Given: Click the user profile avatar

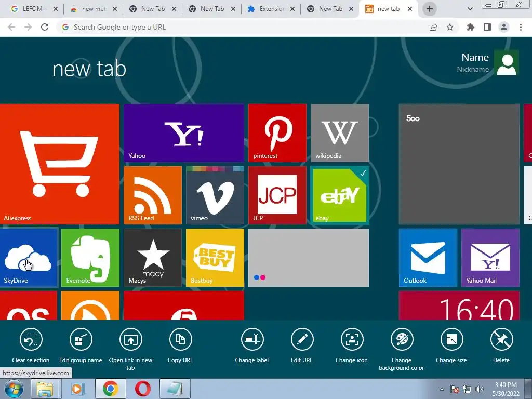Looking at the screenshot, I should pyautogui.click(x=506, y=63).
